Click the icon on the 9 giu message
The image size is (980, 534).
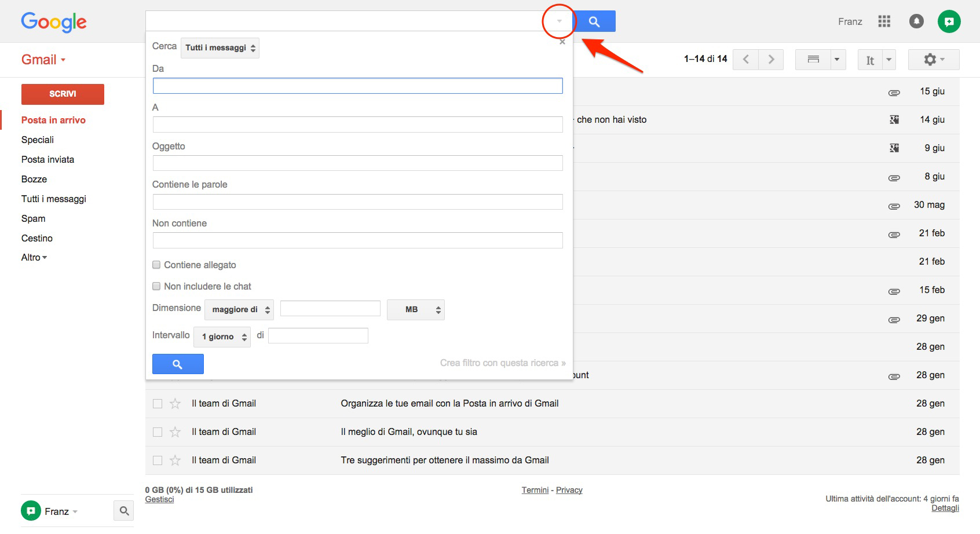(x=894, y=148)
